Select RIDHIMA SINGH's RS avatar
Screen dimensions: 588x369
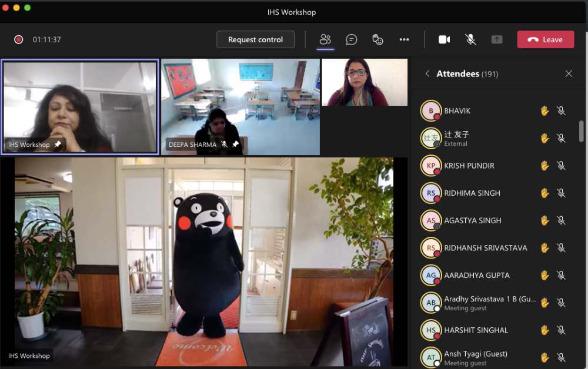click(431, 193)
